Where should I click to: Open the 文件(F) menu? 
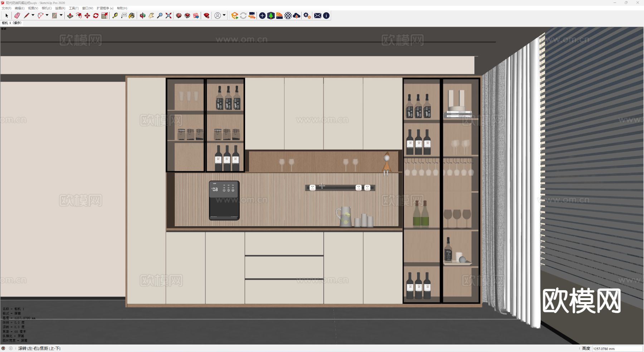click(x=6, y=8)
